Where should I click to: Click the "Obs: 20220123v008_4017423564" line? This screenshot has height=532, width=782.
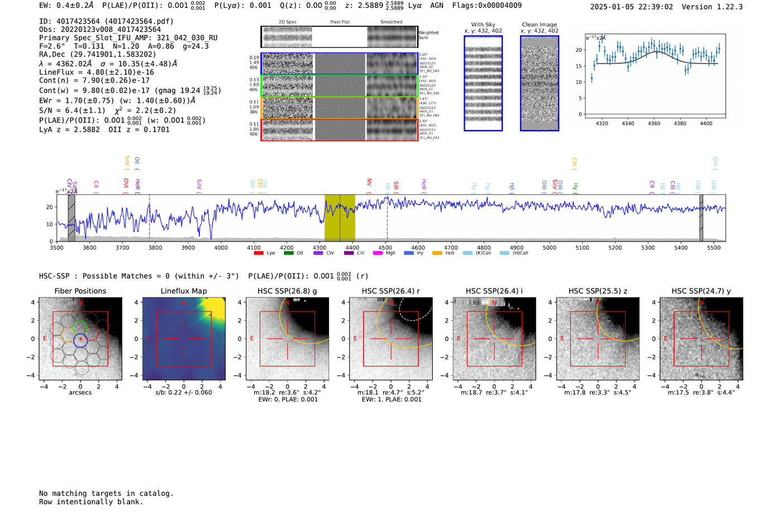tap(100, 30)
